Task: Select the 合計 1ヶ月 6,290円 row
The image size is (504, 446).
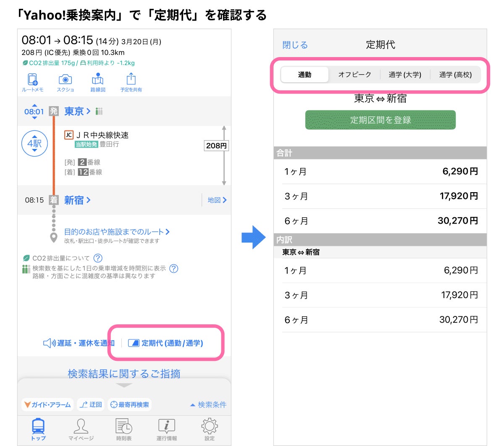Action: tap(380, 171)
